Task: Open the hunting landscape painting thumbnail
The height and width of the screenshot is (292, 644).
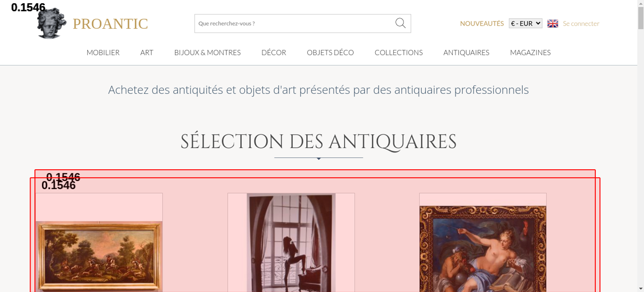Action: coord(99,256)
